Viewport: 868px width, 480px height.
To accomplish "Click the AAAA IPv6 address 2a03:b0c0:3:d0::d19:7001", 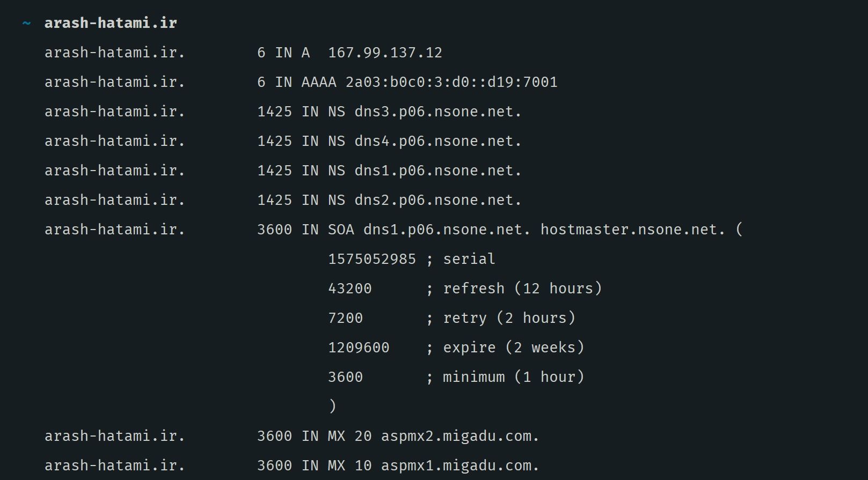I will (x=451, y=82).
